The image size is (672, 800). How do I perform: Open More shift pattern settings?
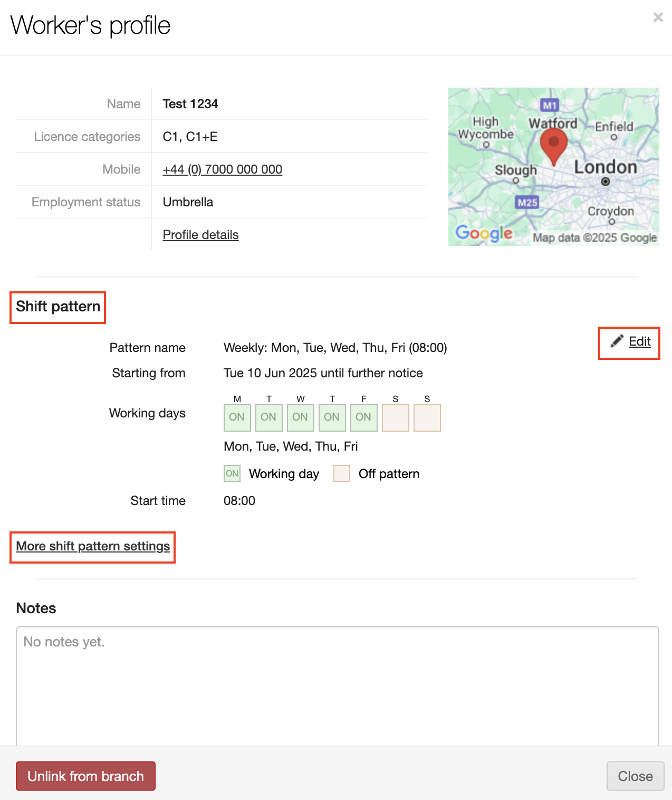(x=93, y=546)
